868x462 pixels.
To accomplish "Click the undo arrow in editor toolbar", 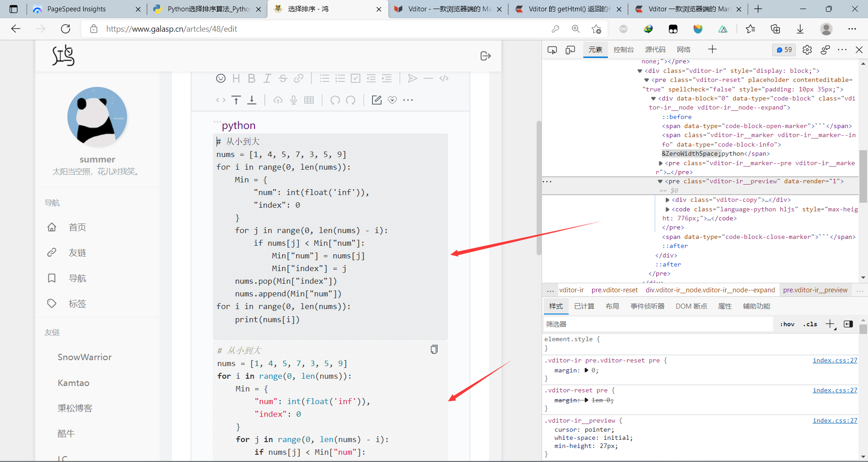I will (335, 100).
